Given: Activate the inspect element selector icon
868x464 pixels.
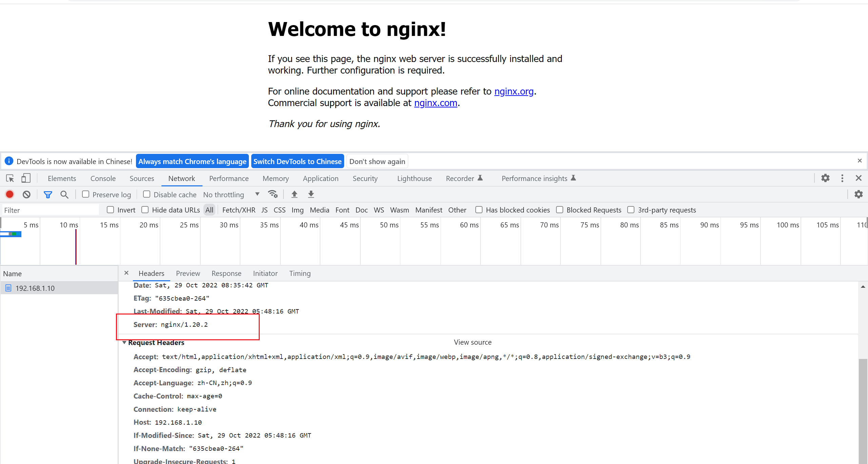Looking at the screenshot, I should 10,178.
